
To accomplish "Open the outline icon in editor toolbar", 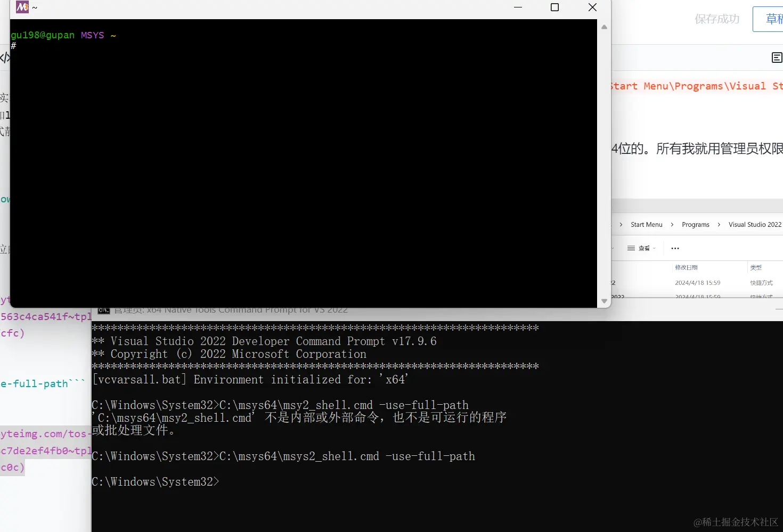I will [x=777, y=58].
